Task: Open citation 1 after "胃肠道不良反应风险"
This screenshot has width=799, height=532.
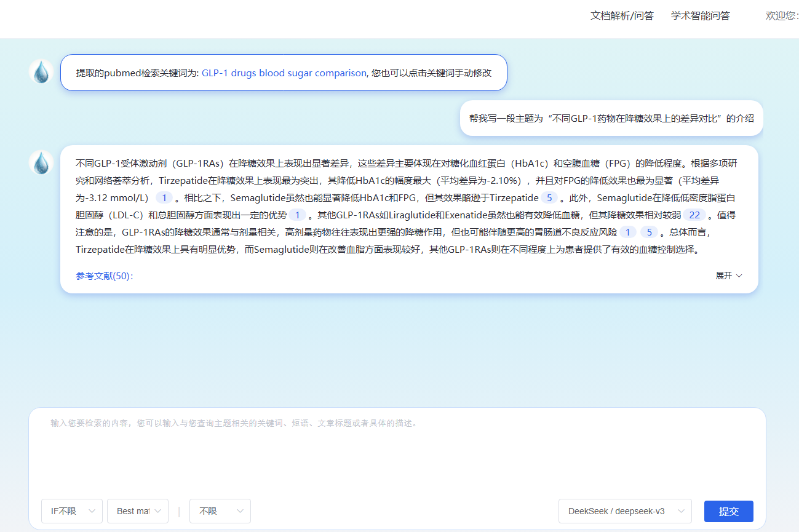Action: coord(627,232)
